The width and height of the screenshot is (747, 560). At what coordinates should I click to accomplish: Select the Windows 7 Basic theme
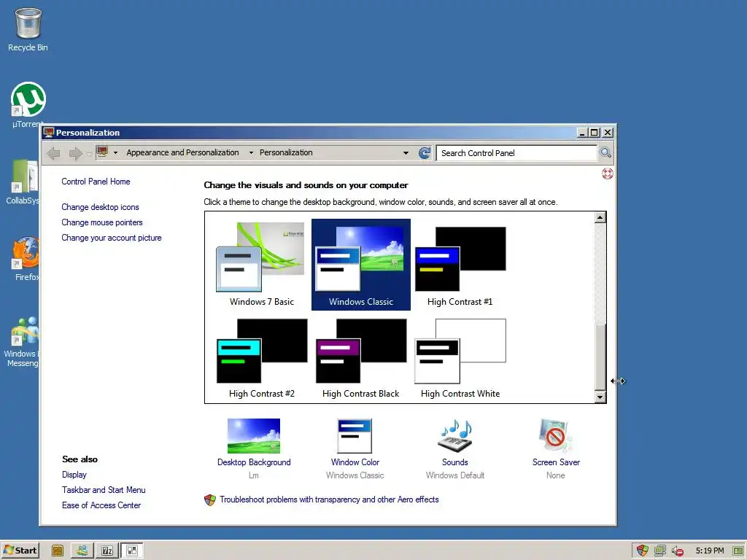click(261, 265)
